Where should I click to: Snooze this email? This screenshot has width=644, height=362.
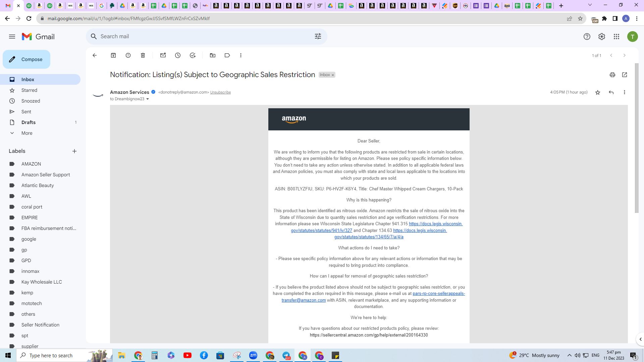[x=178, y=55]
